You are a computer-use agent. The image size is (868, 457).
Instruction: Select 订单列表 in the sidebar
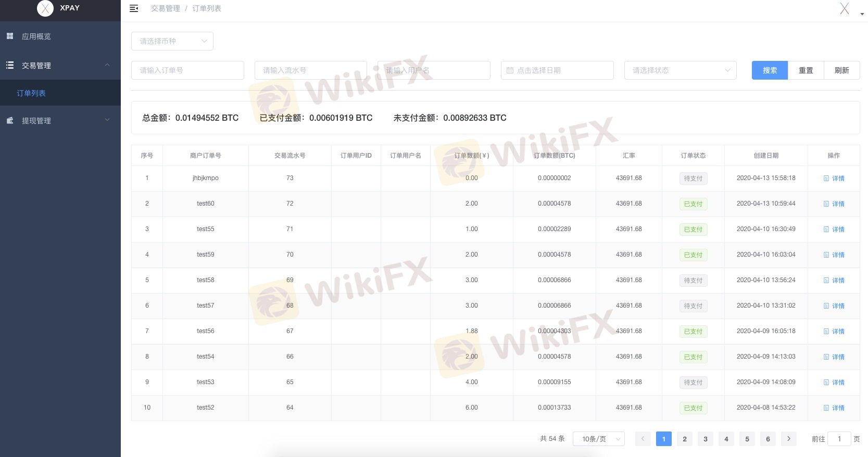point(31,93)
